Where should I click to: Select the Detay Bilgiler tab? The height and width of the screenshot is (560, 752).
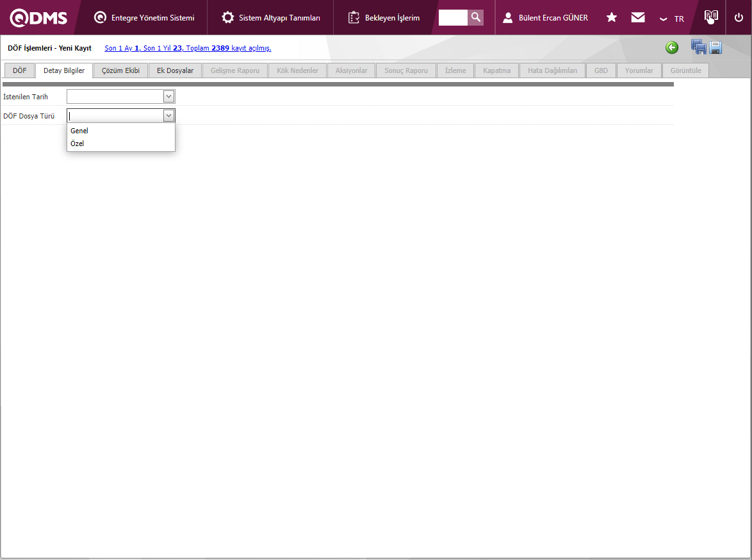click(x=64, y=70)
